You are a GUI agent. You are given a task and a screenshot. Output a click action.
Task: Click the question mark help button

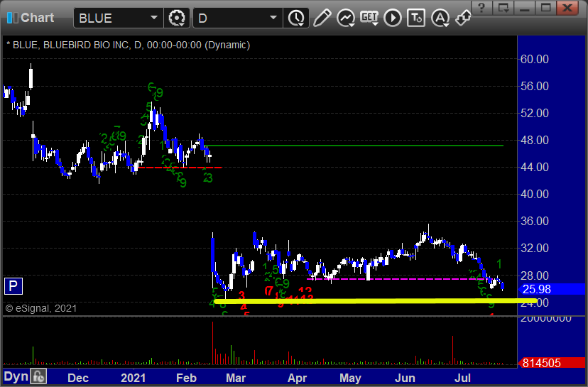[482, 8]
